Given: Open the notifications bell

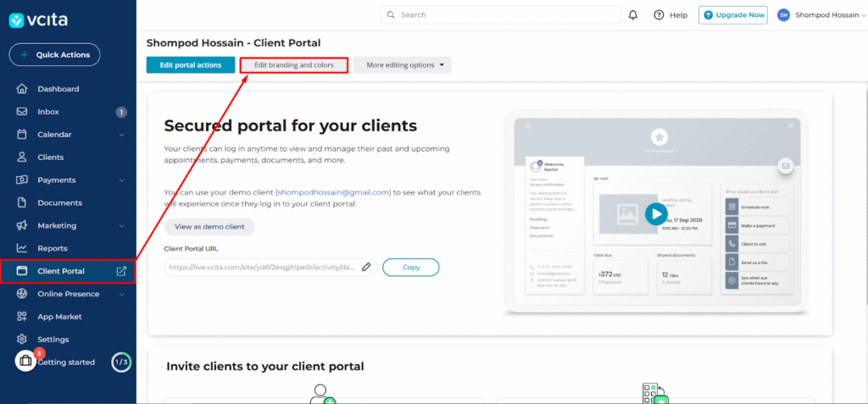Looking at the screenshot, I should click(x=633, y=15).
